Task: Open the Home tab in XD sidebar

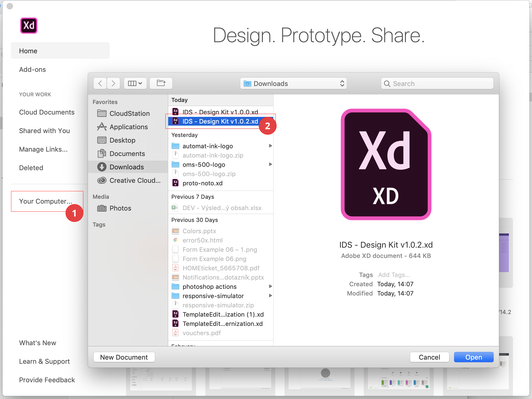Action: tap(60, 51)
